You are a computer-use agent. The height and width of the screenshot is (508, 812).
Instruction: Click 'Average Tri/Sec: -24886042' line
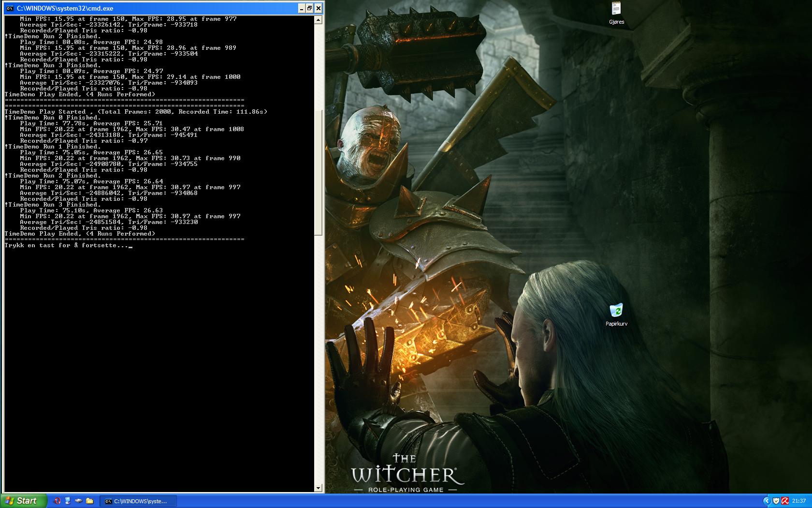(x=109, y=193)
